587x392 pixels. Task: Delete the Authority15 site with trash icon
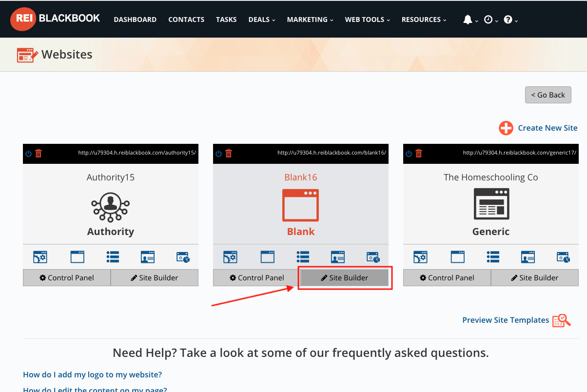(39, 153)
